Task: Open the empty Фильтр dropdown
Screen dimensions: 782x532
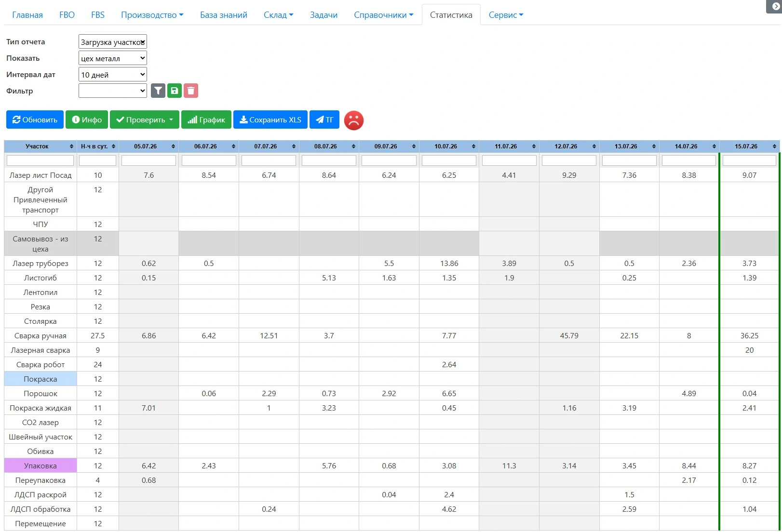Action: [x=113, y=91]
